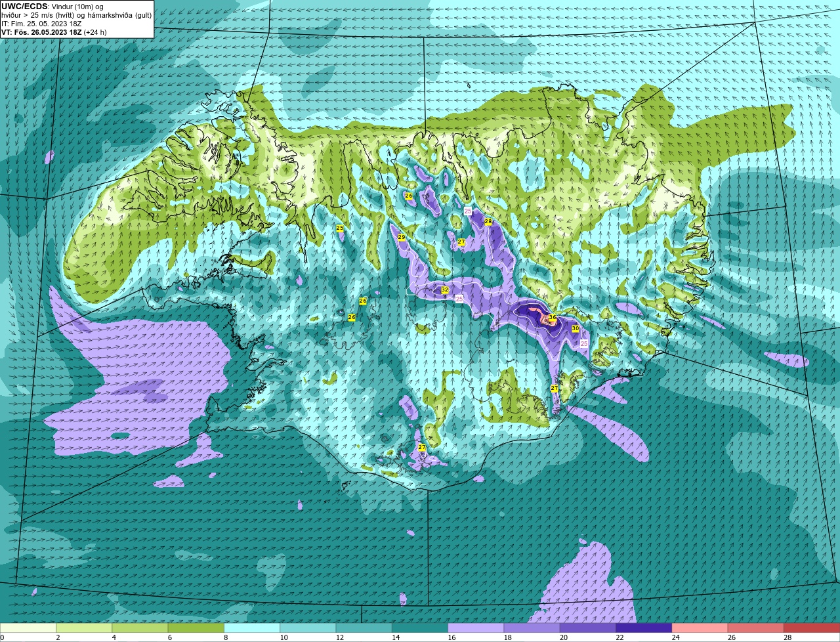The image size is (840, 642).
Task: Select the red legend swatch above 28
Action: (812, 628)
